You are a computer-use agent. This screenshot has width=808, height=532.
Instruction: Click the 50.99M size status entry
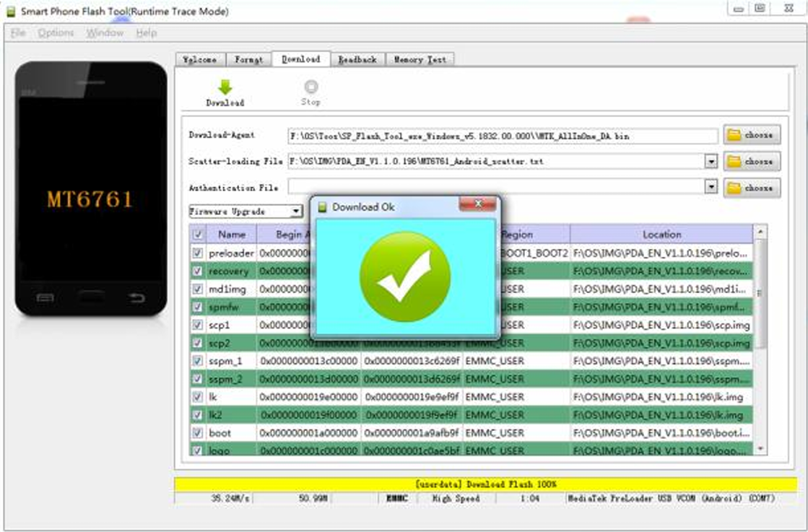[313, 498]
